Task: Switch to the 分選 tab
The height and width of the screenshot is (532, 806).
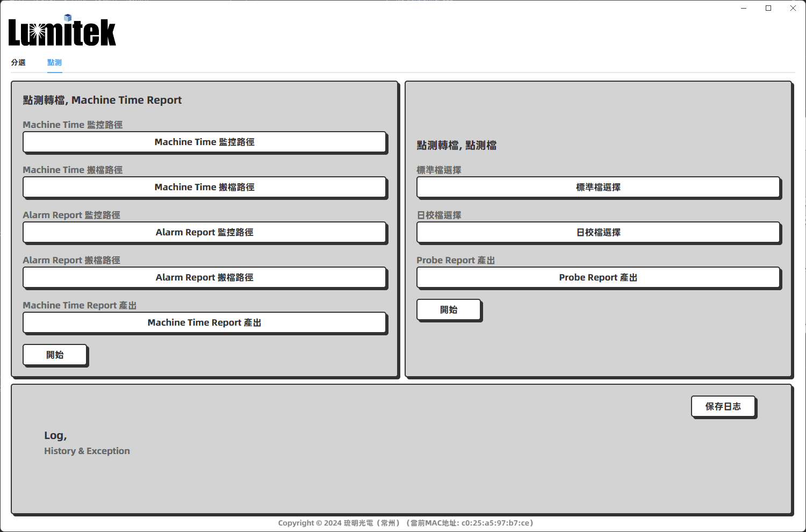Action: tap(18, 62)
